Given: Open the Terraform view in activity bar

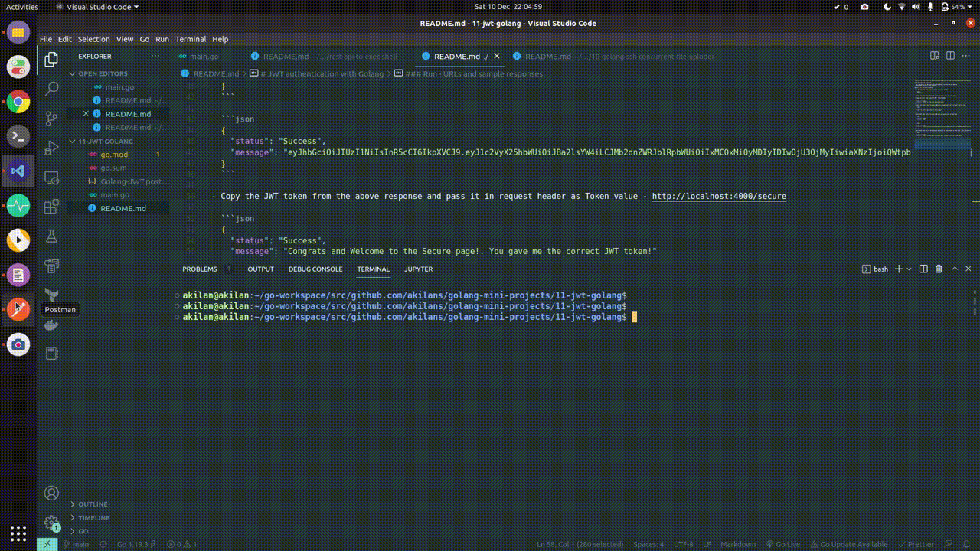Looking at the screenshot, I should tap(51, 295).
